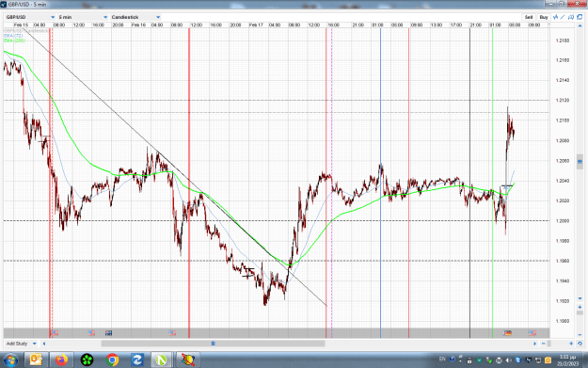Click the crossed-out chart tool icon
The image size is (588, 368).
click(x=571, y=17)
